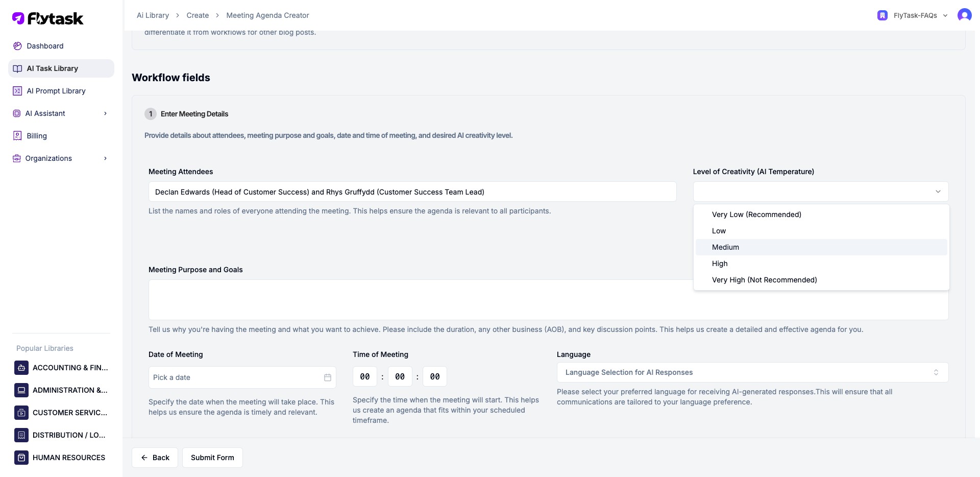
Task: Click the "Popular Libraries" sidebar label
Action: 45,348
